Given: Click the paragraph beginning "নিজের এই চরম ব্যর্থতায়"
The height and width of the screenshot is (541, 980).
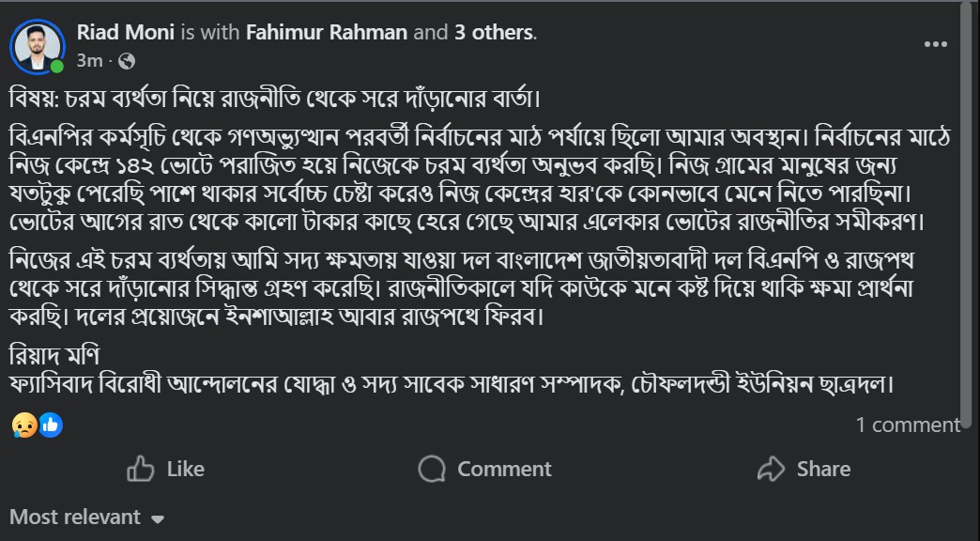Looking at the screenshot, I should [x=479, y=286].
